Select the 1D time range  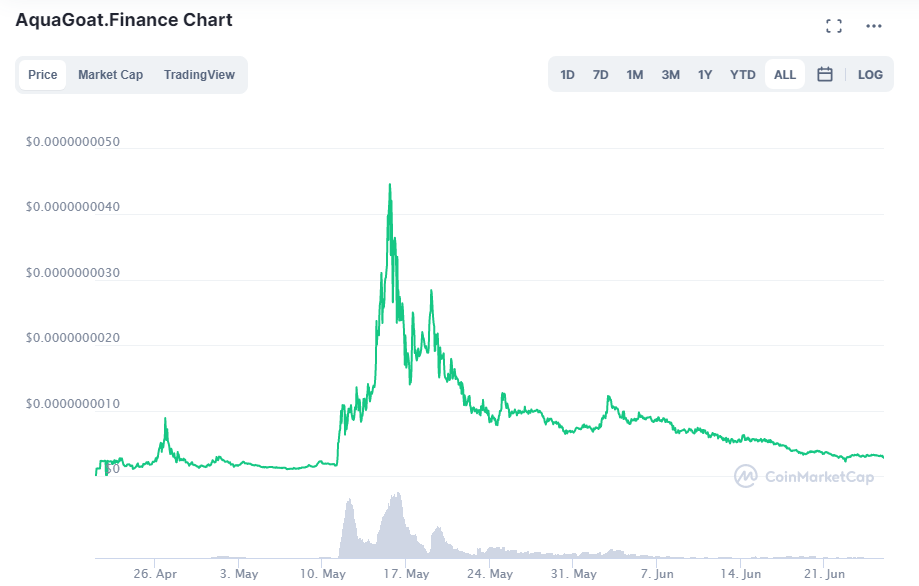coord(567,74)
